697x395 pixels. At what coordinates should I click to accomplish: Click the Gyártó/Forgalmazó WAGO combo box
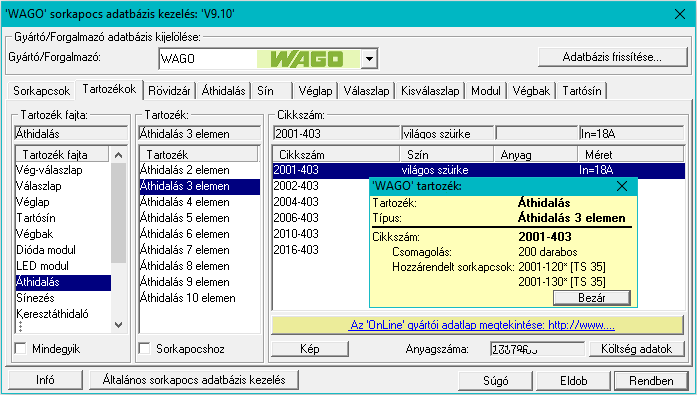tap(268, 59)
